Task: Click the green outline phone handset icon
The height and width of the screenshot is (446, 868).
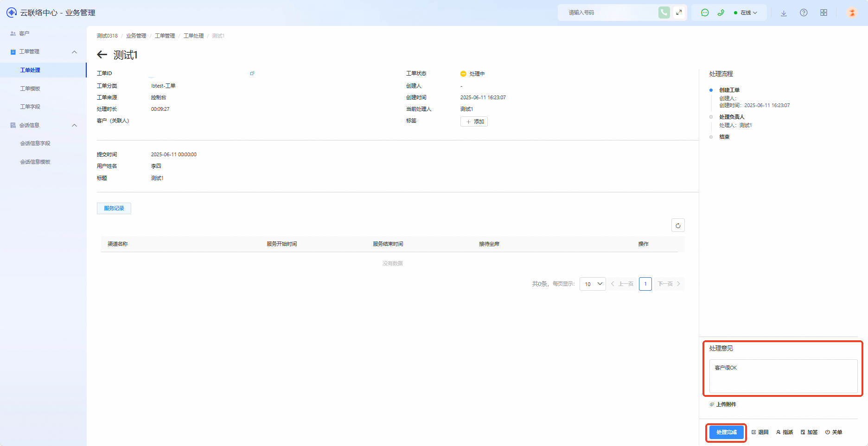Action: pyautogui.click(x=721, y=13)
